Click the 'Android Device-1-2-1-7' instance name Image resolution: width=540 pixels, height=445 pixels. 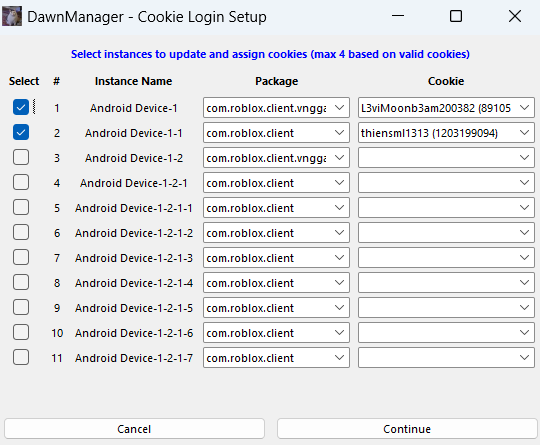[x=134, y=358]
